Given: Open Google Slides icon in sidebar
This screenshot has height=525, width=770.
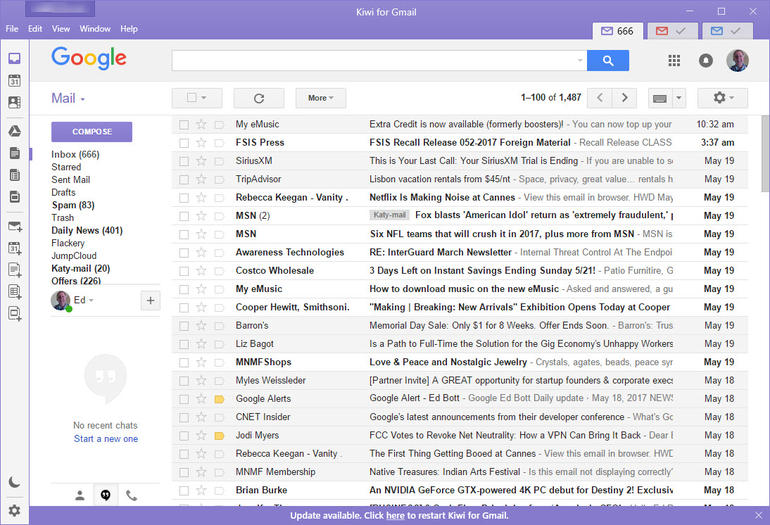Looking at the screenshot, I should pyautogui.click(x=15, y=196).
